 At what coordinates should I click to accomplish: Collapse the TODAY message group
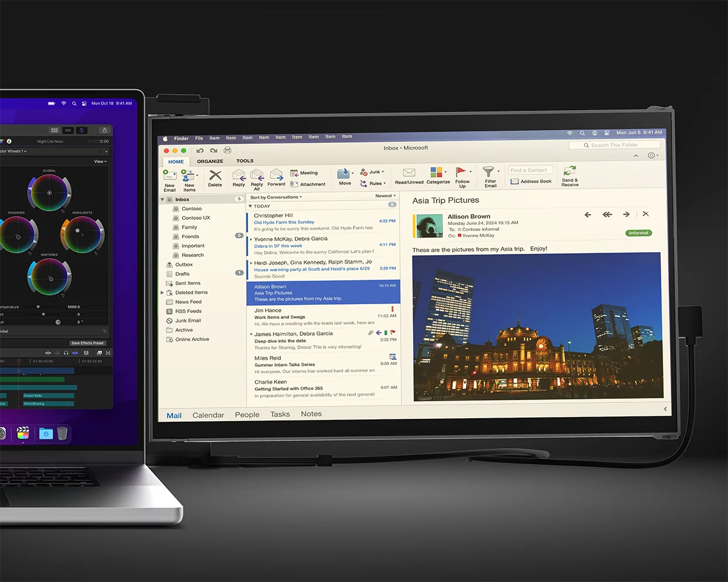pyautogui.click(x=250, y=206)
